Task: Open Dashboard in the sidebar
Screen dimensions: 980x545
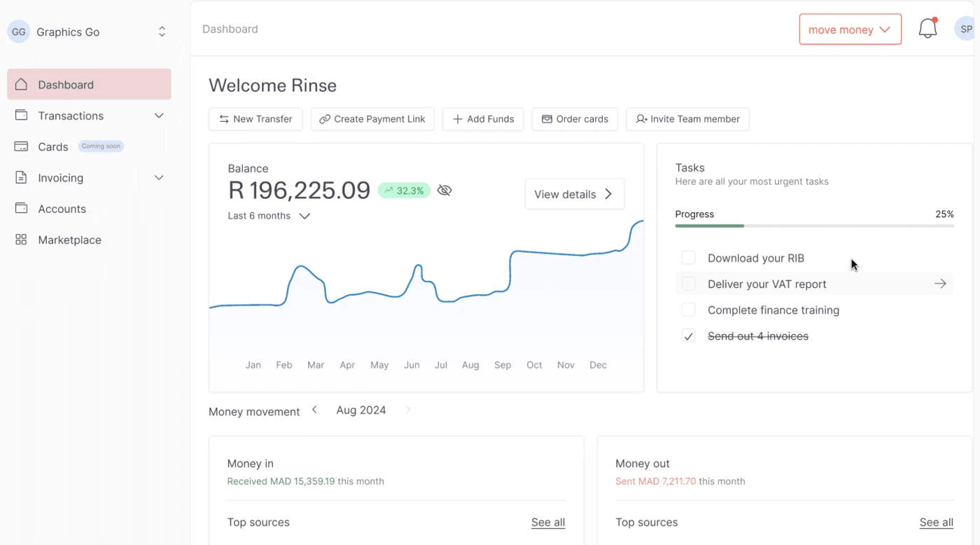Action: [x=89, y=84]
